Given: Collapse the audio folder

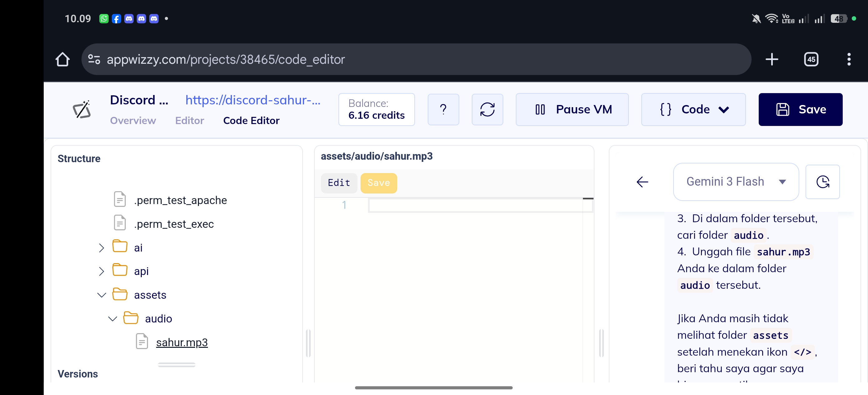Looking at the screenshot, I should [112, 318].
